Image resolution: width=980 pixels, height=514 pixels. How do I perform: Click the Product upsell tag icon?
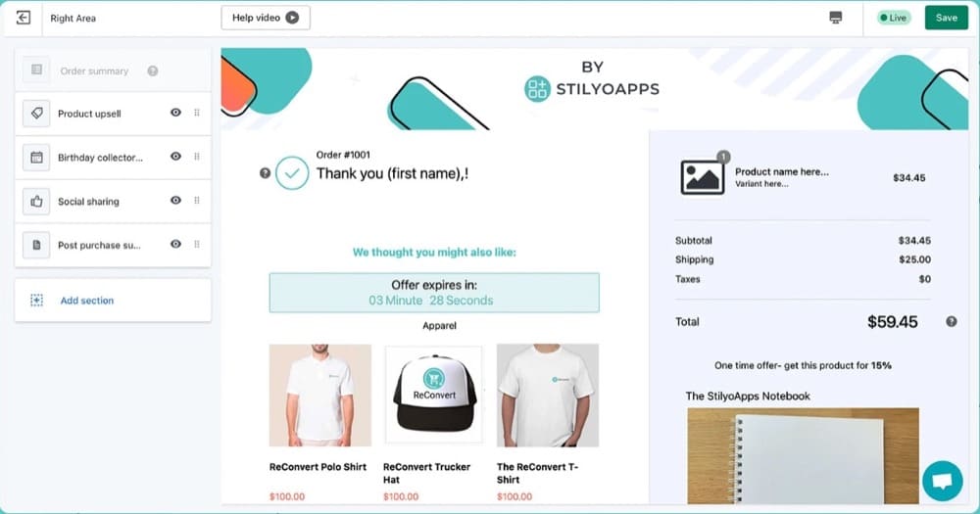point(36,114)
